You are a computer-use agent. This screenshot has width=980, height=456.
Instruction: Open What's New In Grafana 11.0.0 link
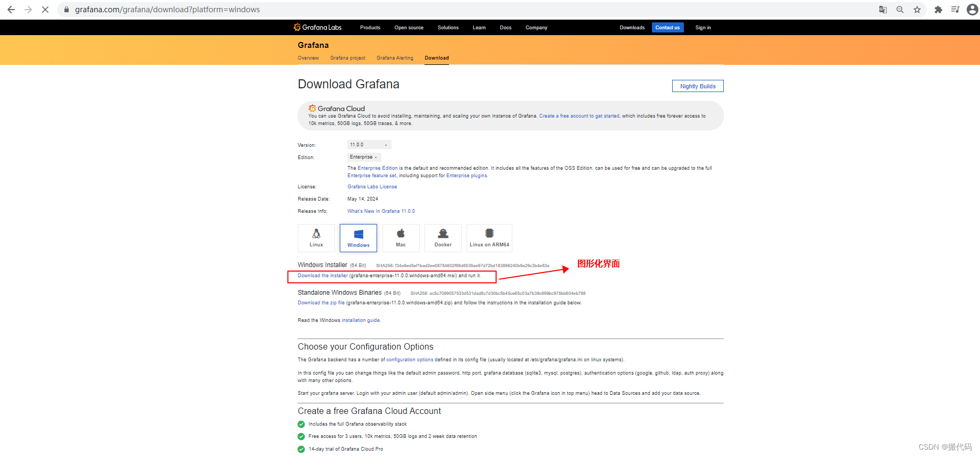[381, 211]
